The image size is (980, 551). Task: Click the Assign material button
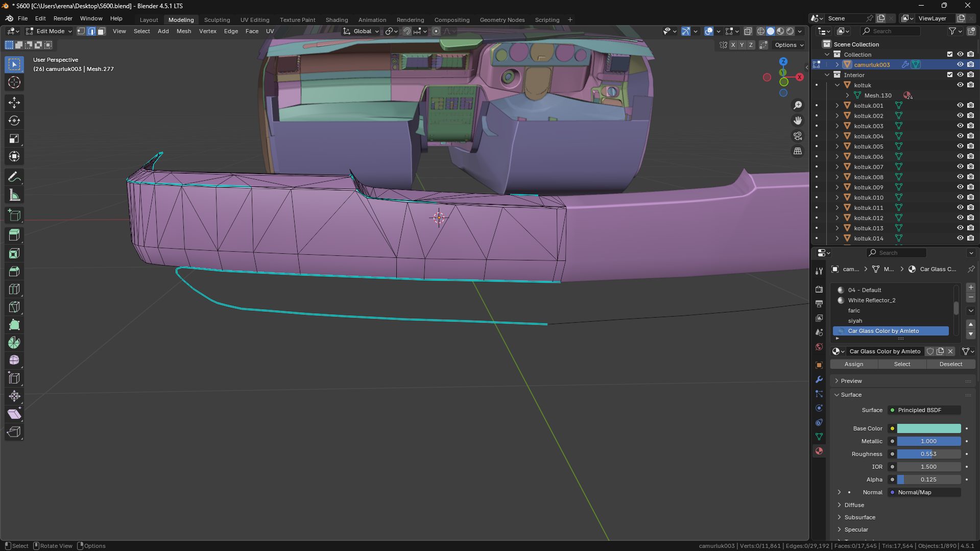coord(853,364)
